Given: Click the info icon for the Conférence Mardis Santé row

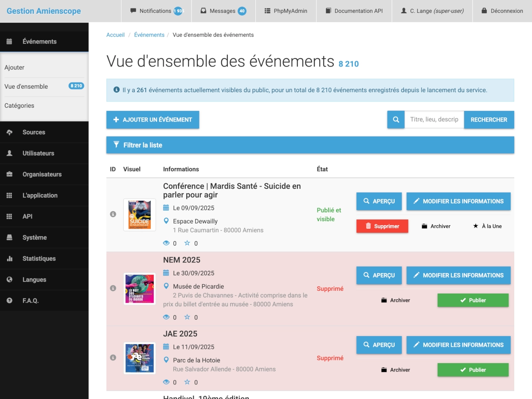Looking at the screenshot, I should tap(113, 214).
